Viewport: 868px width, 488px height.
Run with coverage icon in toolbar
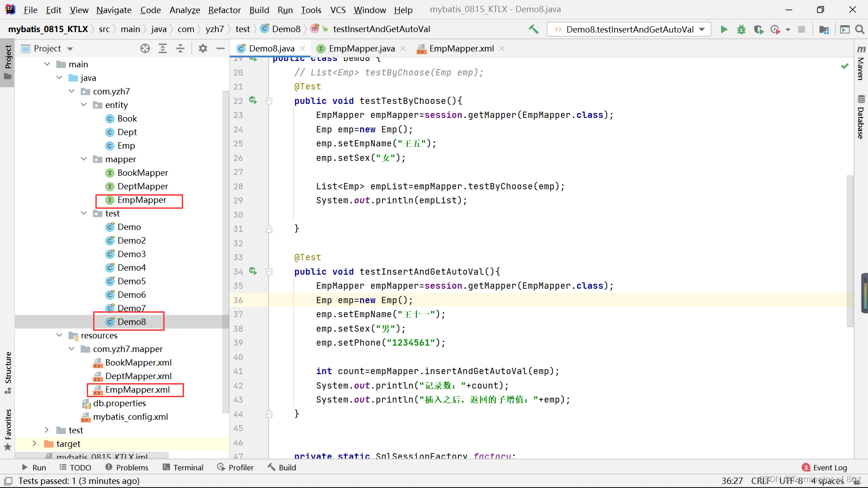[759, 29]
